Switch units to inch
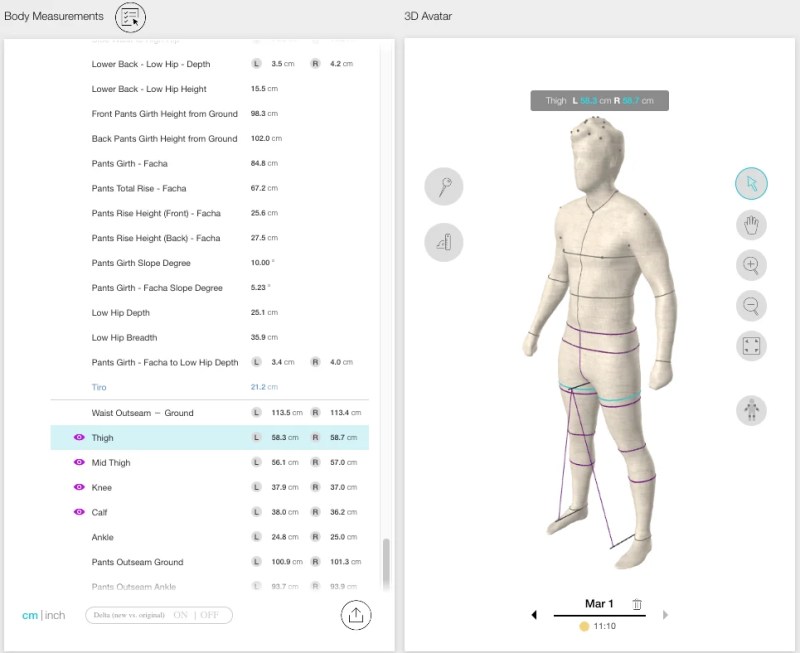 55,615
